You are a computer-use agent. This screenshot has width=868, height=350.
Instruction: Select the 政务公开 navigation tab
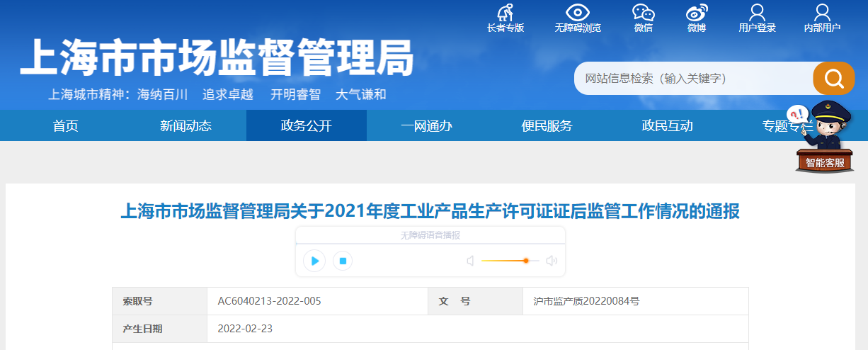click(x=307, y=126)
